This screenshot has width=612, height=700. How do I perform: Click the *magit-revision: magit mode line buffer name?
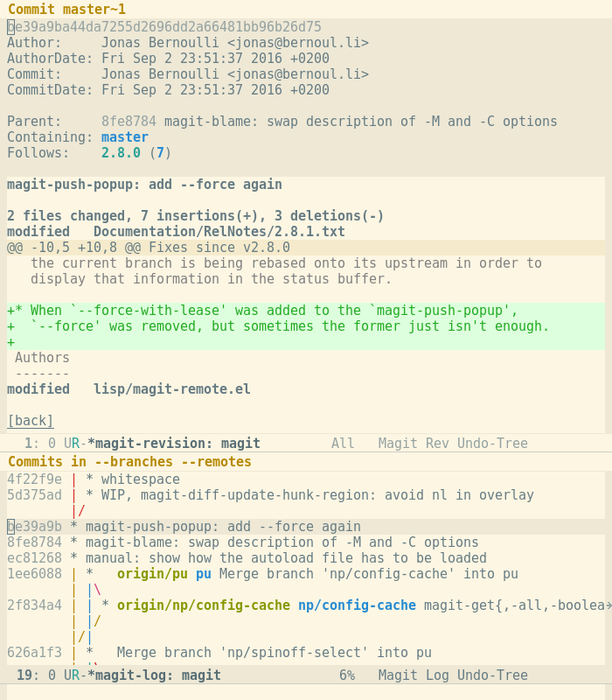tap(174, 444)
